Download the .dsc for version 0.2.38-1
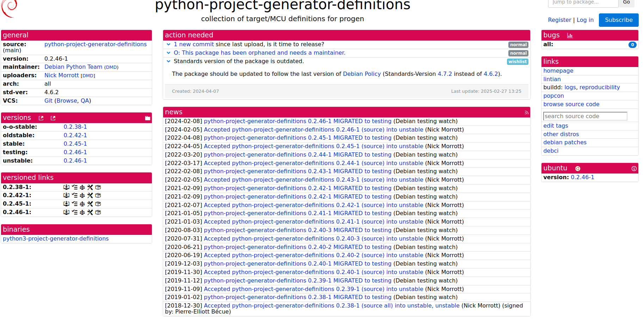Viewport: 644px width, 328px height. click(x=66, y=187)
